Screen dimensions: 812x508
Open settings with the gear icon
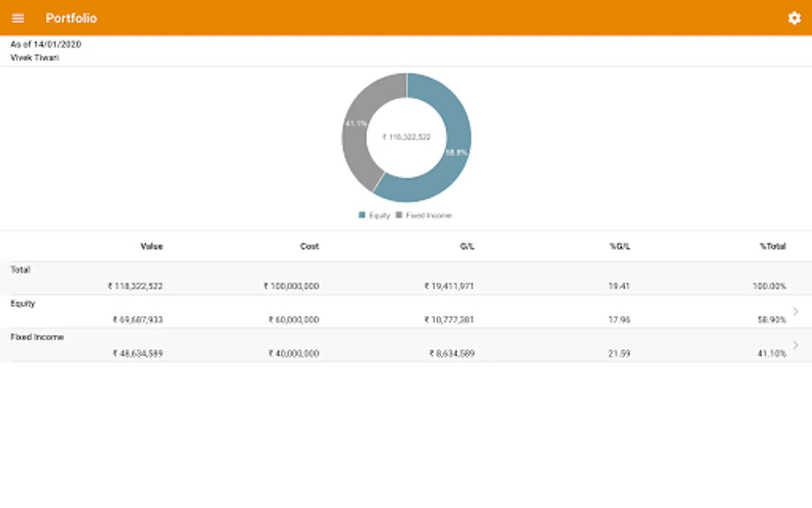pyautogui.click(x=794, y=18)
